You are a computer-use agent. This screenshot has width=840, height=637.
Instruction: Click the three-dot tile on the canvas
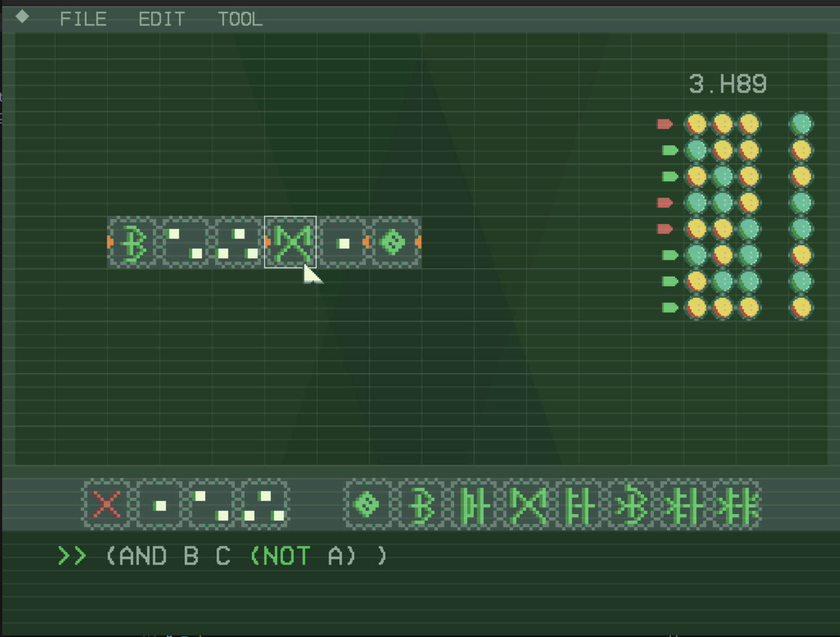[x=238, y=242]
